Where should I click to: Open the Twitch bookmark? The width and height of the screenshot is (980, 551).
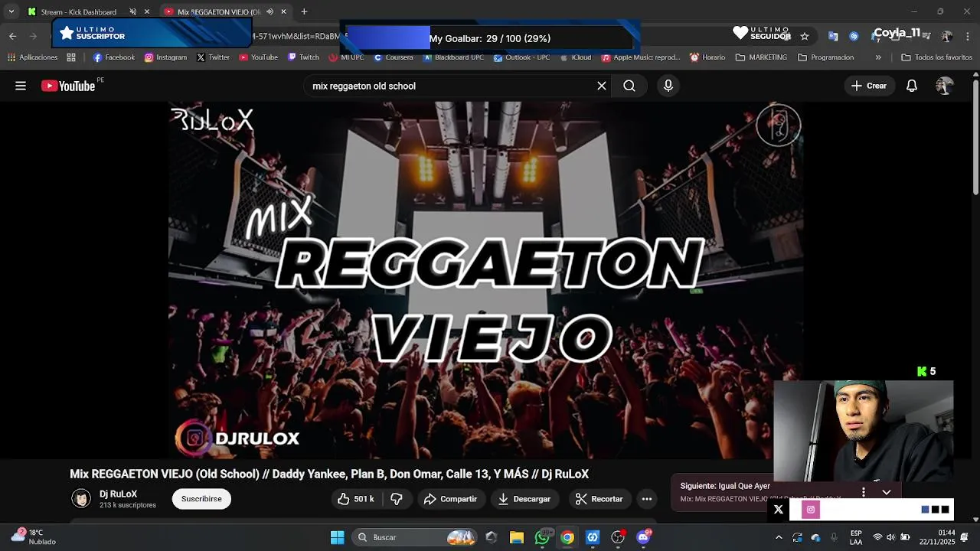coord(303,57)
